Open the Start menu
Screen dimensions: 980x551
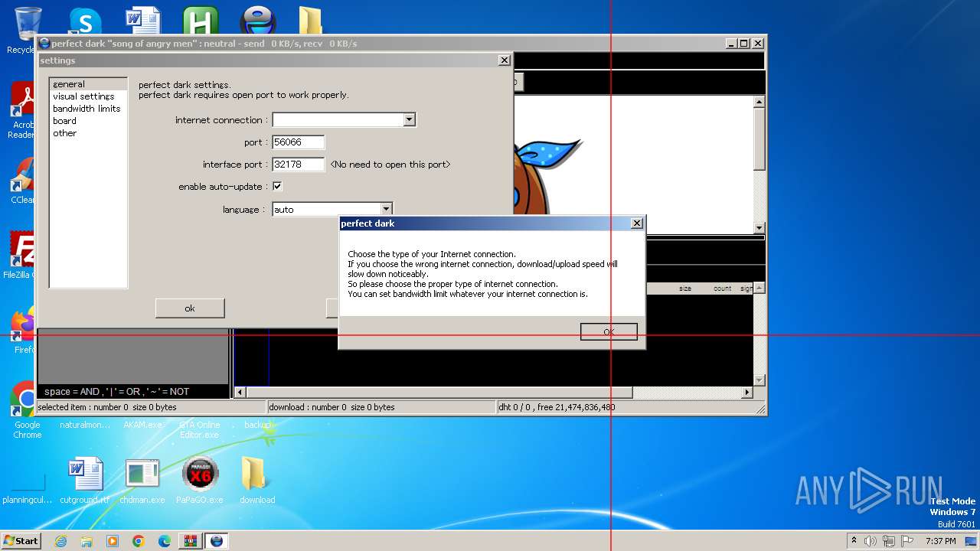(x=21, y=540)
